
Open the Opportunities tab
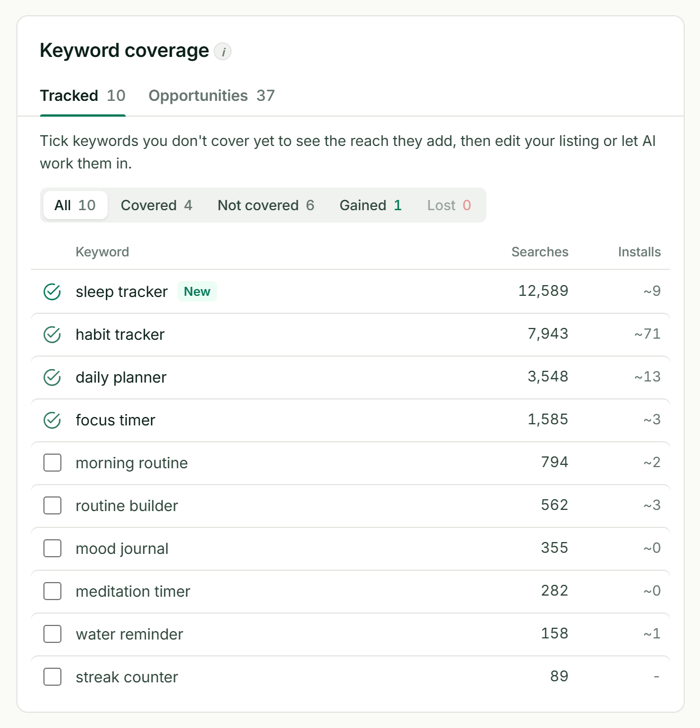(211, 96)
